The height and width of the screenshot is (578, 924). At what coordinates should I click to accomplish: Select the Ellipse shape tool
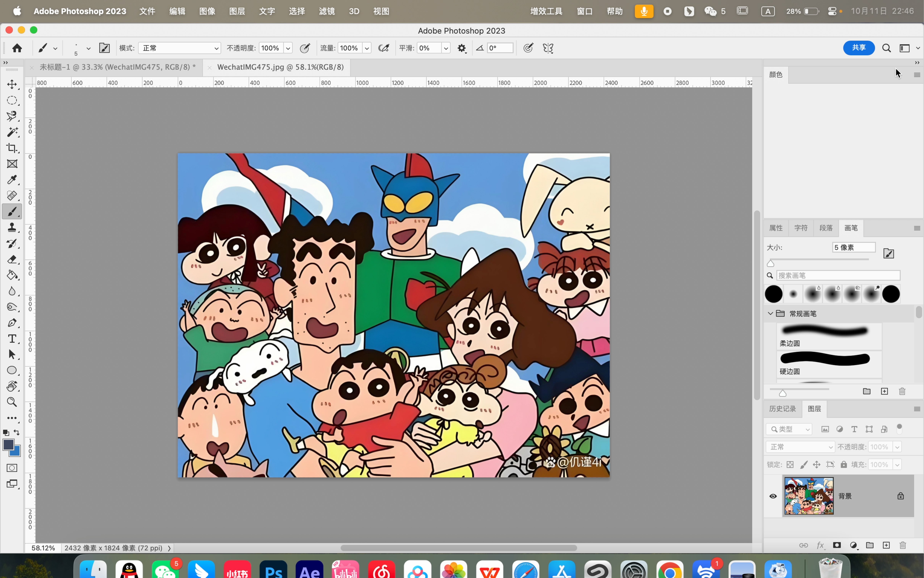tap(12, 370)
